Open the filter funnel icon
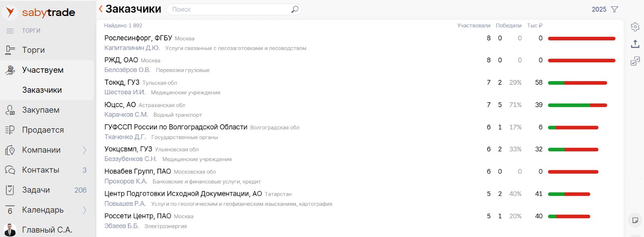This screenshot has height=237, width=644. pyautogui.click(x=615, y=9)
